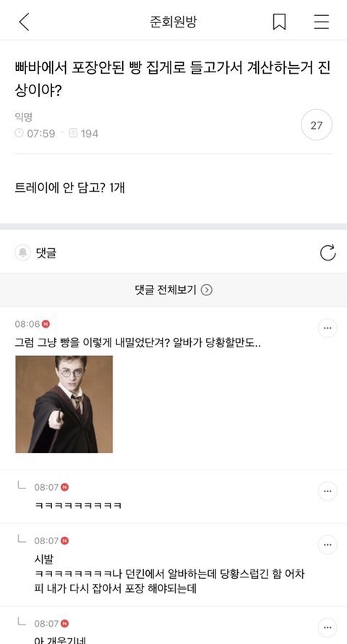Screen dimensions: 347x644
Task: Refresh comments with the circular arrow icon
Action: 327,253
